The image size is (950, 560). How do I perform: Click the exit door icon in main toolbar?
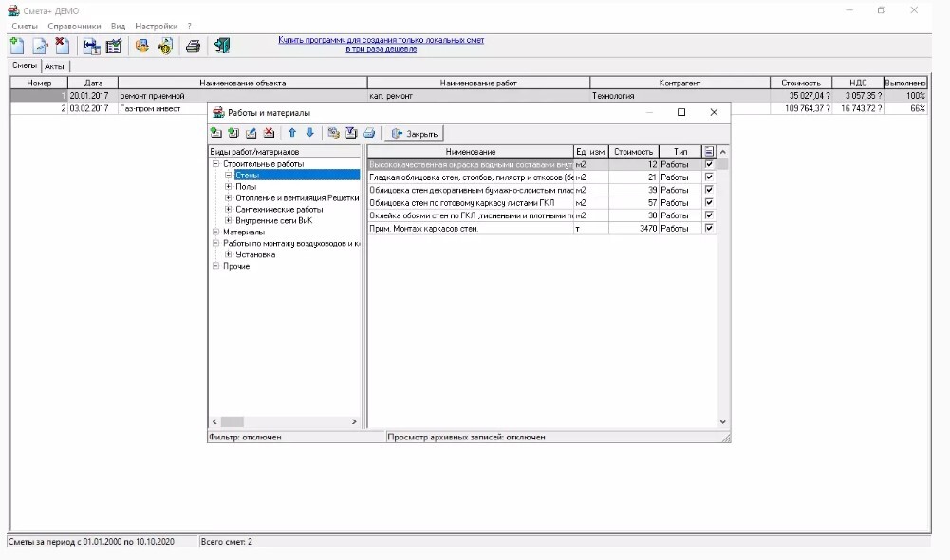(x=222, y=46)
